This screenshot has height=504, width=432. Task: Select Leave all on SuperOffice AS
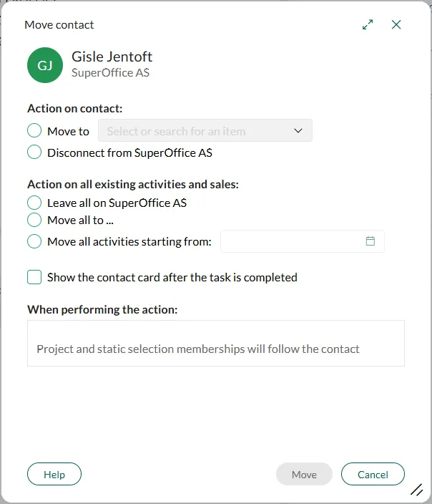click(x=34, y=203)
